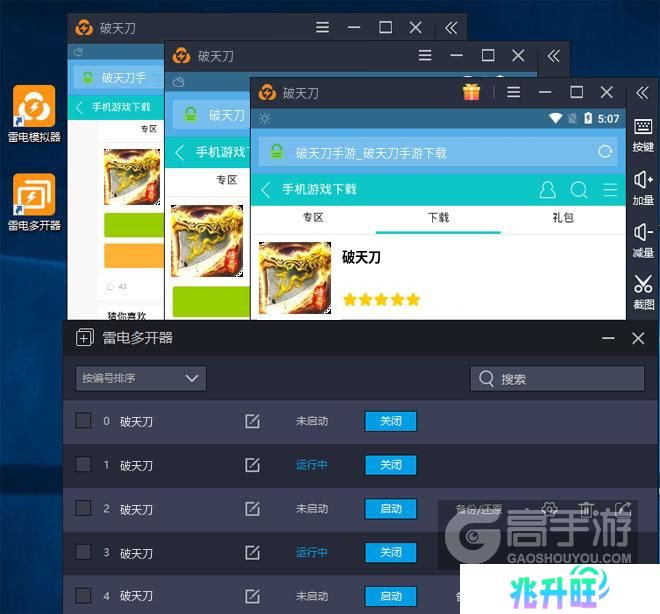This screenshot has height=614, width=660.
Task: Click the 破天刀 game thumbnail in front window
Action: 295,278
